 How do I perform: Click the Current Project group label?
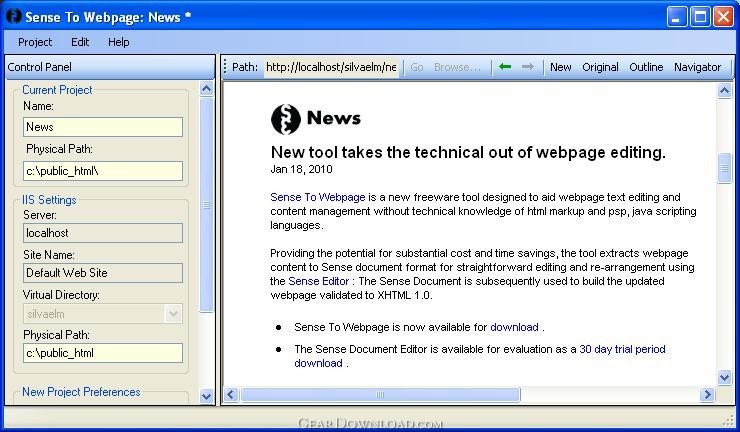tap(57, 90)
